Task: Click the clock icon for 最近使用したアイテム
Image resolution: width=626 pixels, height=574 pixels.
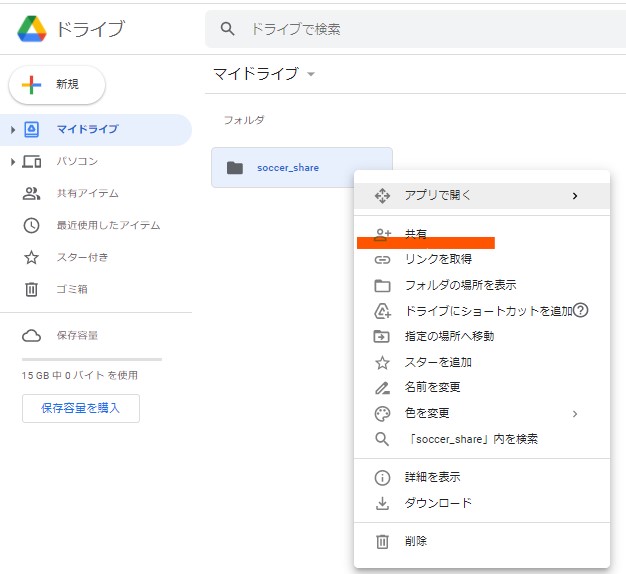Action: coord(32,226)
